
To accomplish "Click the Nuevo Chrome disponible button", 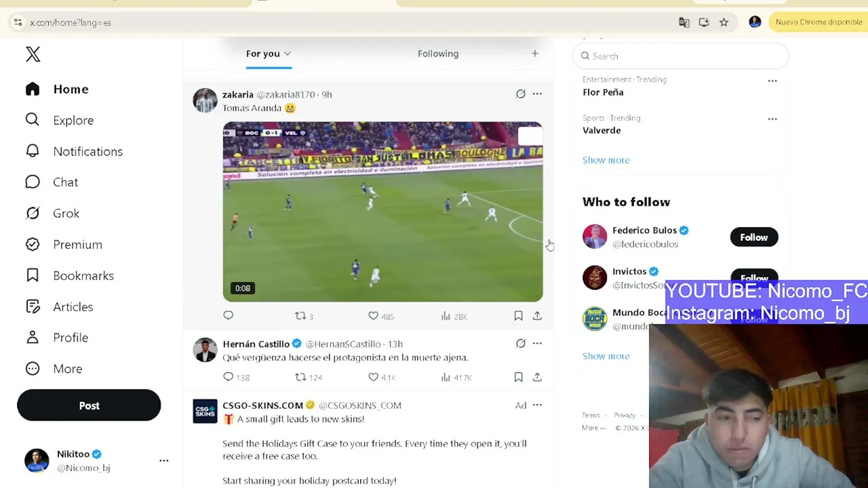I will [x=818, y=22].
